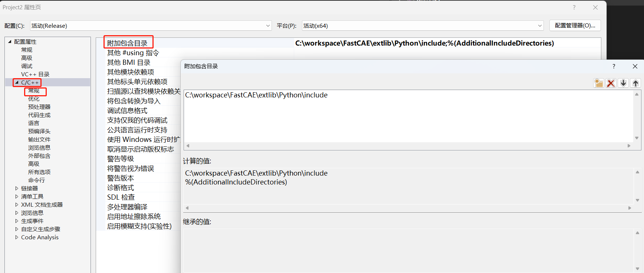Click %(AdditionalIncludeDirectories) in 计算的值 box
Image resolution: width=644 pixels, height=273 pixels.
pyautogui.click(x=236, y=182)
